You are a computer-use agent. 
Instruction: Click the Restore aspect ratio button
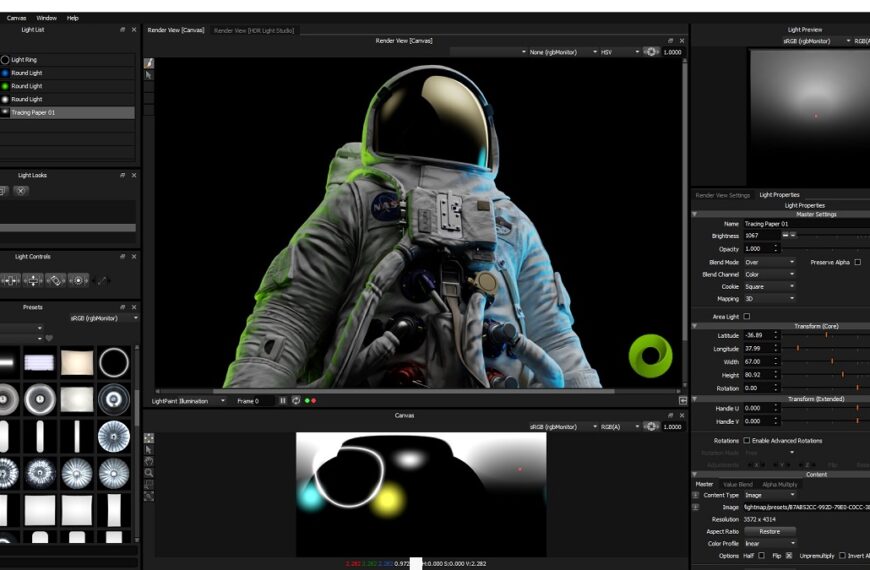pos(770,531)
